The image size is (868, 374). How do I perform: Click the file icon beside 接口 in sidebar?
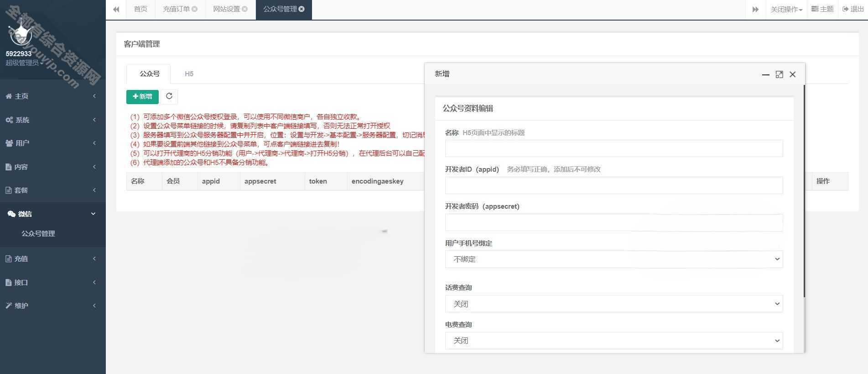[8, 282]
